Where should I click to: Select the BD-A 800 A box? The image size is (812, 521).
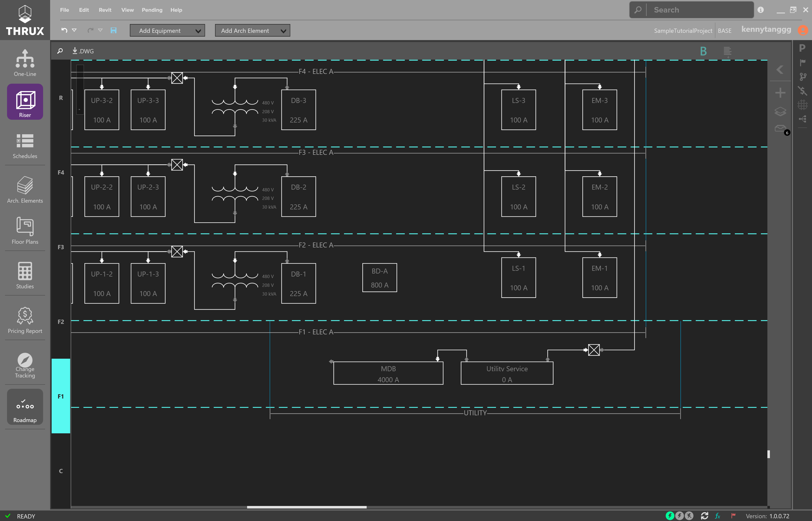coord(379,278)
